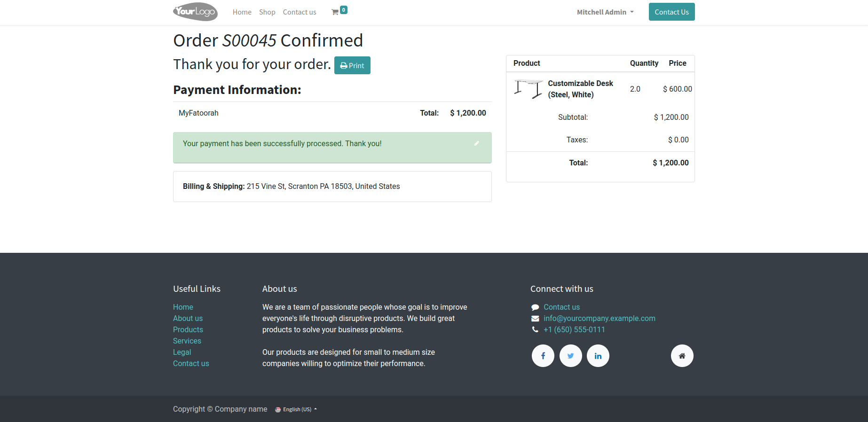This screenshot has width=868, height=422.
Task: Open the Shop menu item
Action: (267, 12)
